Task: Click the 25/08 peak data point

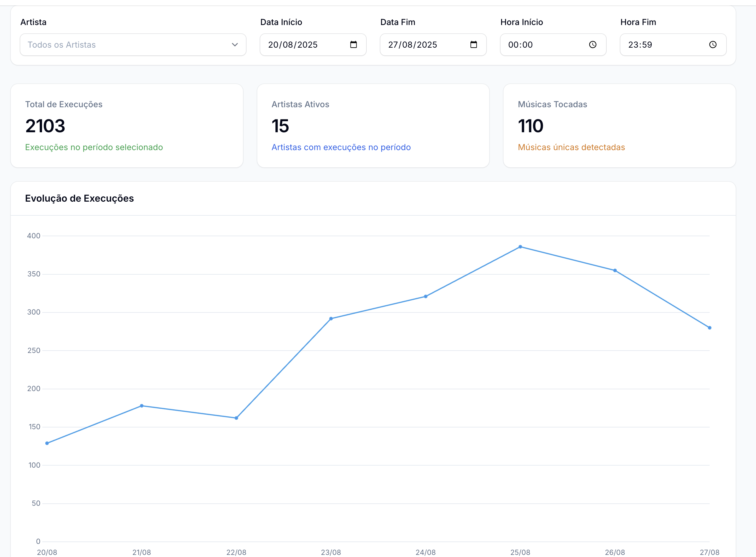Action: [x=520, y=247]
